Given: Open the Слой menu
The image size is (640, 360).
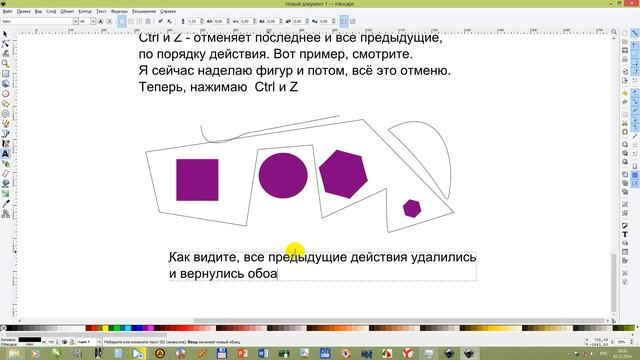Looking at the screenshot, I should tap(51, 11).
